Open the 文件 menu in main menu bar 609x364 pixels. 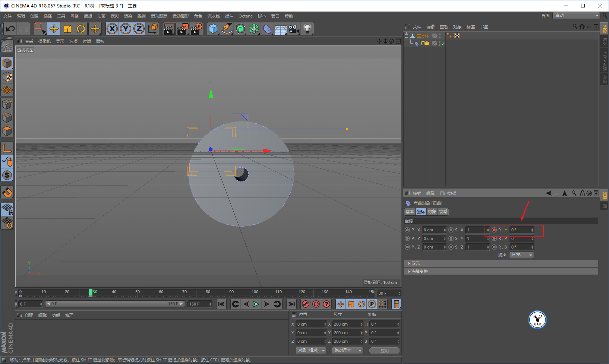point(7,16)
